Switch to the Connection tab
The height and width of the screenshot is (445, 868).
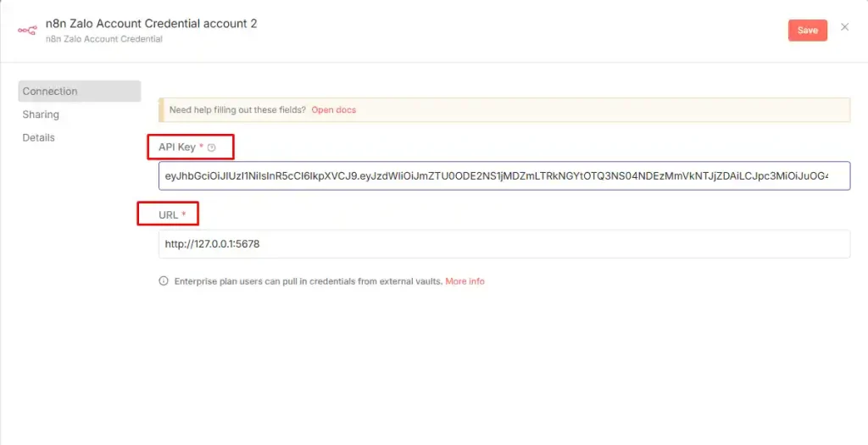[80, 92]
